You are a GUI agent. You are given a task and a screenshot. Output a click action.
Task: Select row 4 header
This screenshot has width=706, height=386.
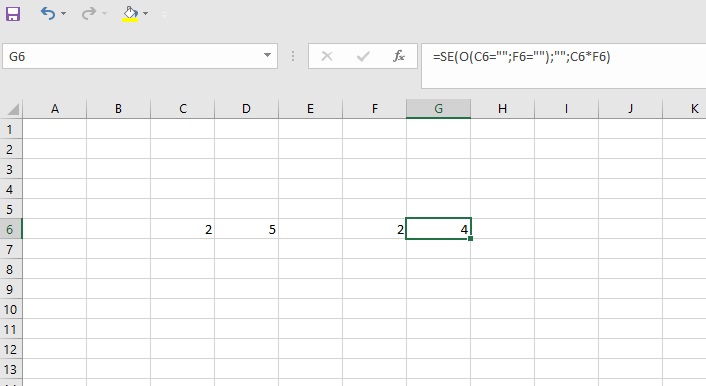pos(11,189)
